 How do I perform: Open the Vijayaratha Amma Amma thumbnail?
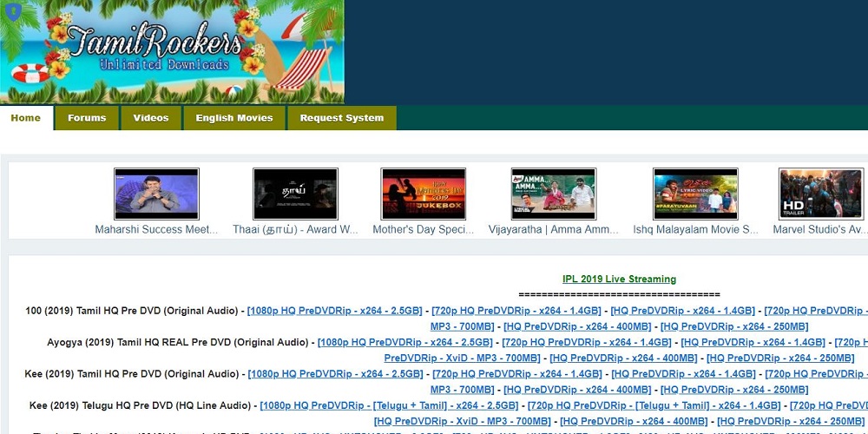point(554,194)
